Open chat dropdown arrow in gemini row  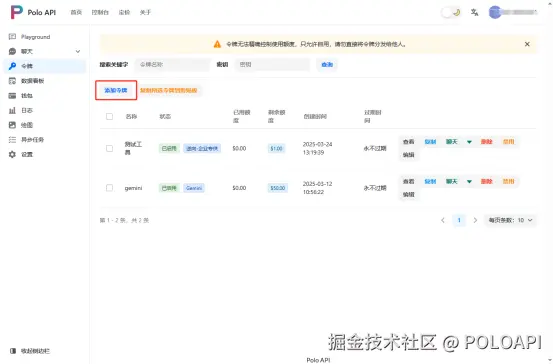pos(469,181)
